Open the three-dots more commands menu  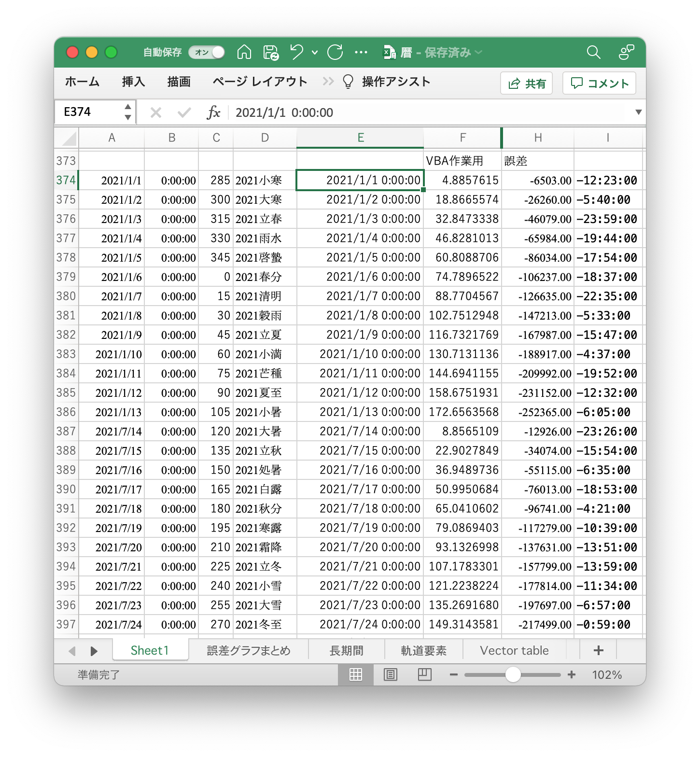(361, 52)
